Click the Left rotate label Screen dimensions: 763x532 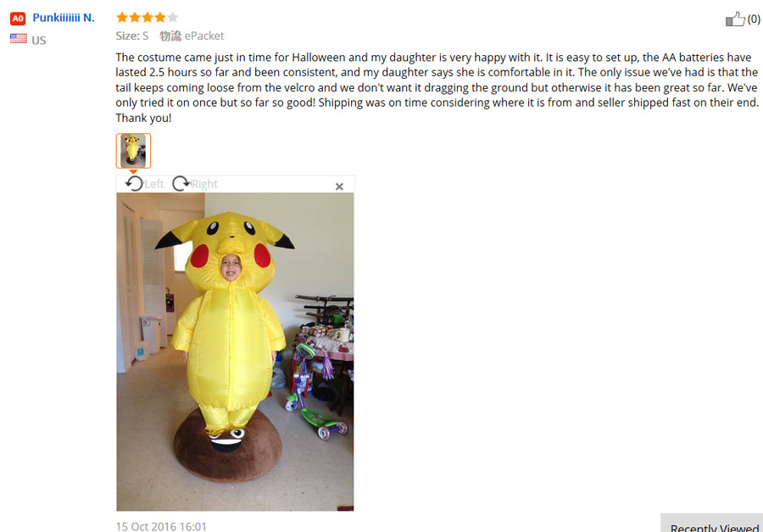pyautogui.click(x=153, y=184)
